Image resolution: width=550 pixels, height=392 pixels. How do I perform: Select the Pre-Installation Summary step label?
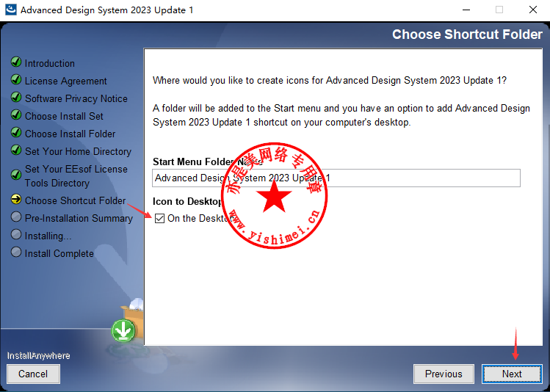79,218
